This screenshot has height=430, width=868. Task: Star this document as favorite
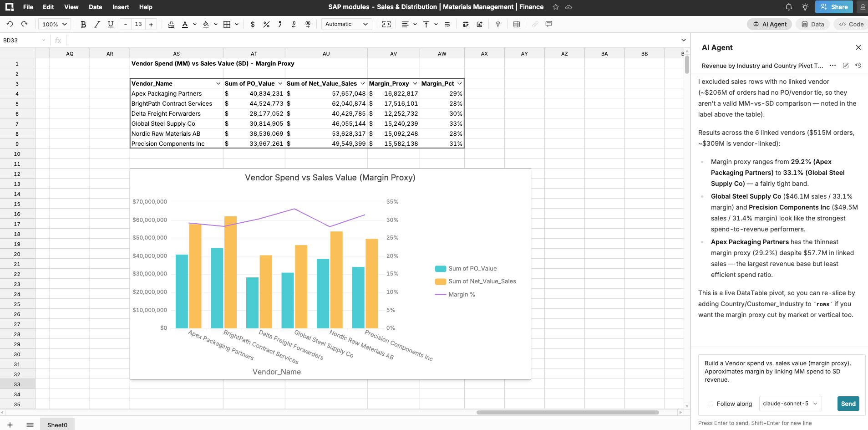[x=556, y=7]
